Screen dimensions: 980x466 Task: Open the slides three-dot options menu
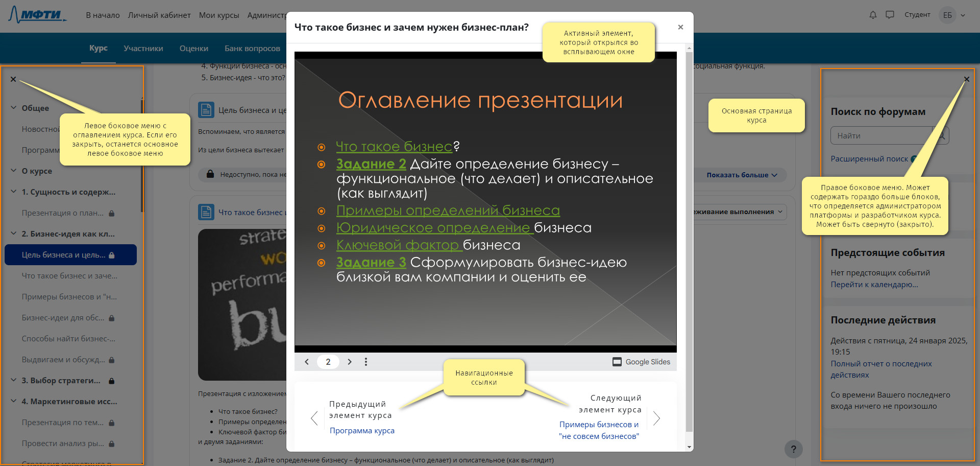point(366,362)
